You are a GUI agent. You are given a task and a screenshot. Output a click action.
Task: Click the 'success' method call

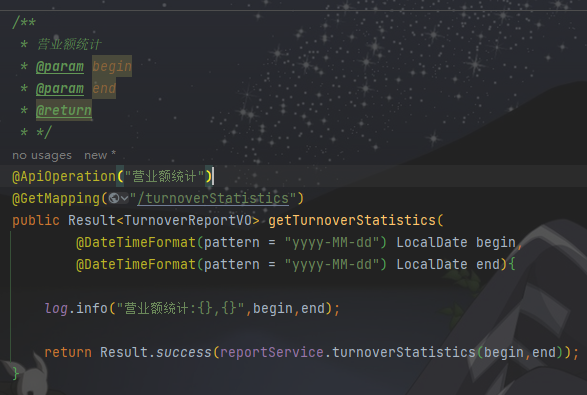184,352
